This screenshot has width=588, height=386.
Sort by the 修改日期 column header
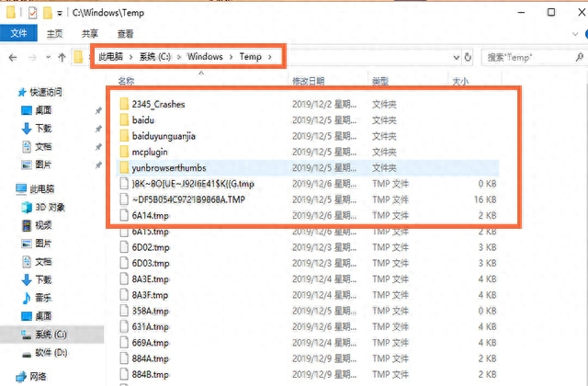[x=309, y=81]
